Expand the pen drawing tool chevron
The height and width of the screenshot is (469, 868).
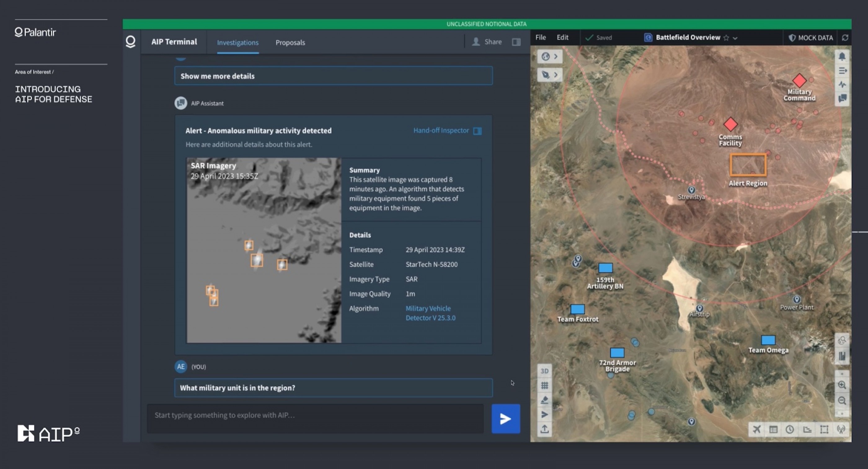pyautogui.click(x=556, y=74)
